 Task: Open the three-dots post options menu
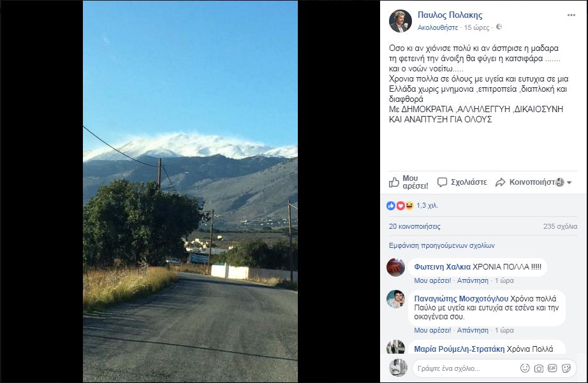571,15
